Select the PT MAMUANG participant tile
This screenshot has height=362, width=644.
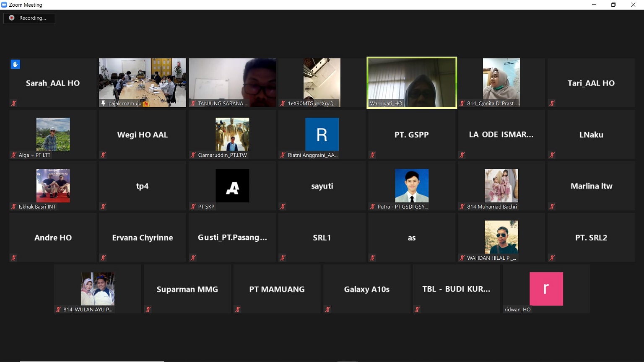click(277, 289)
